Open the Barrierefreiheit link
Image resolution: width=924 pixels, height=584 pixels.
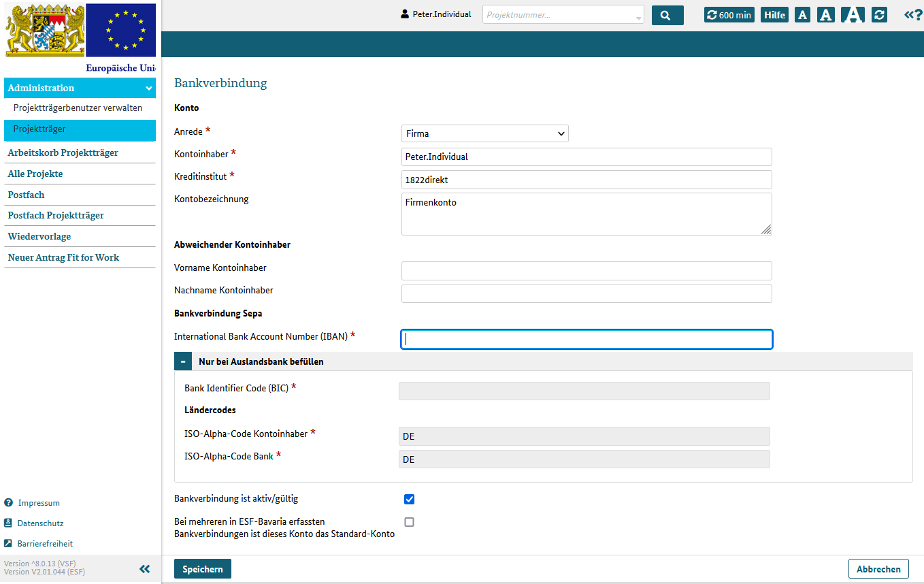(46, 544)
